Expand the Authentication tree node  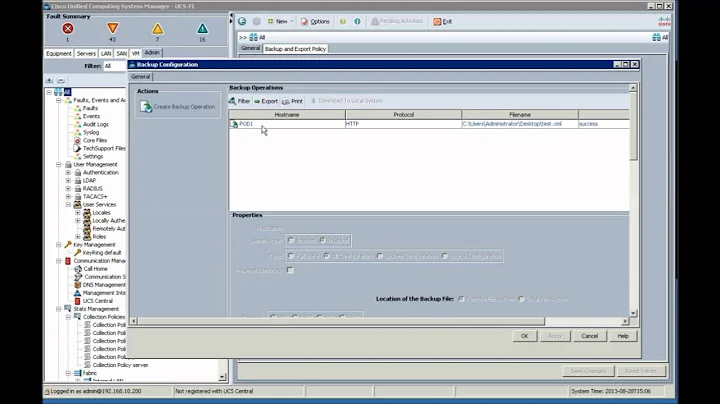[x=68, y=173]
